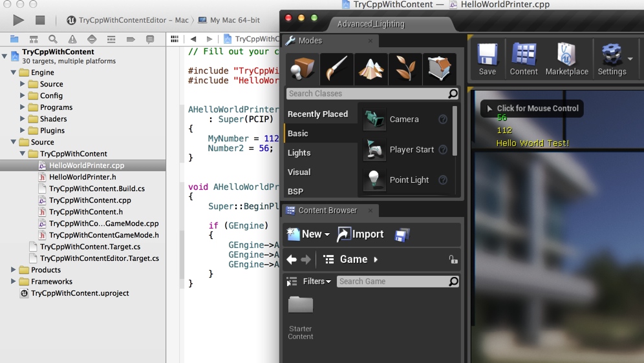Image resolution: width=644 pixels, height=363 pixels.
Task: Expand the Frameworks folder
Action: (x=14, y=281)
